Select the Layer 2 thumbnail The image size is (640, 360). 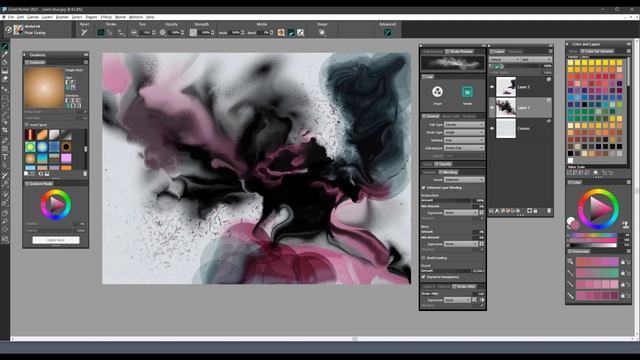coord(506,87)
